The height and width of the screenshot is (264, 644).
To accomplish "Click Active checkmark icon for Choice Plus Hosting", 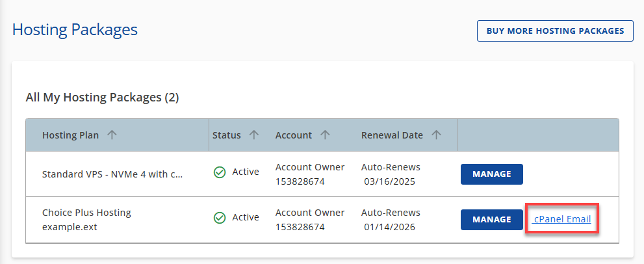I will click(x=220, y=218).
